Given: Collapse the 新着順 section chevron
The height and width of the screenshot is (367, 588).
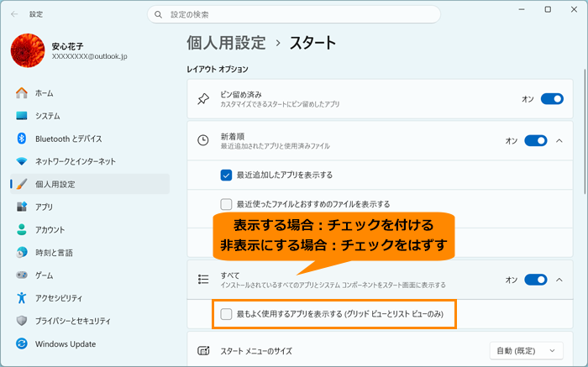Looking at the screenshot, I should click(559, 140).
